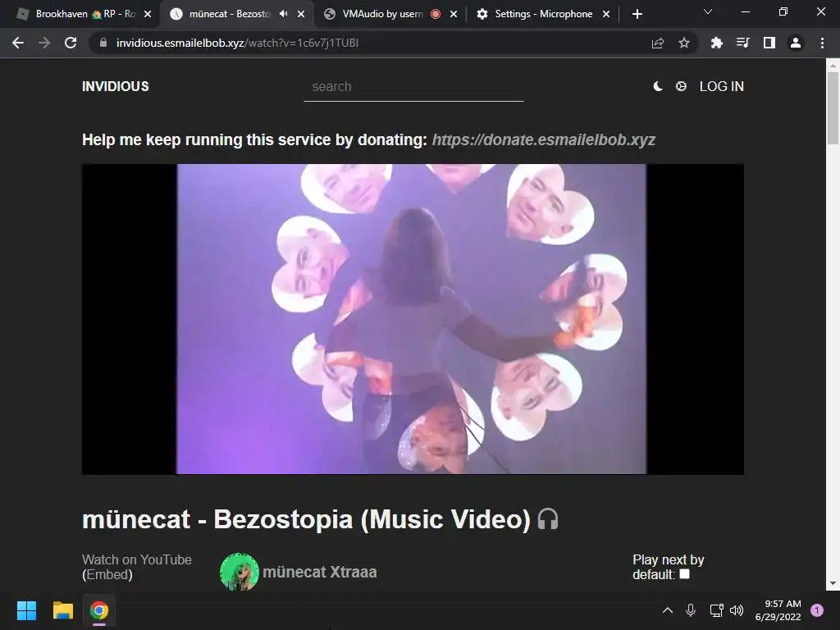Open File Explorer from taskbar
This screenshot has width=840, height=630.
tap(62, 610)
